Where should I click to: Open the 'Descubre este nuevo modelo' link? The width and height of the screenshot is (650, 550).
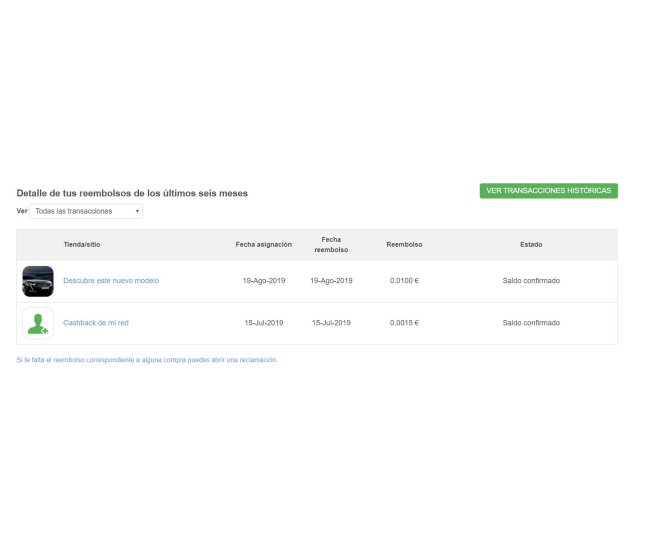pos(111,281)
